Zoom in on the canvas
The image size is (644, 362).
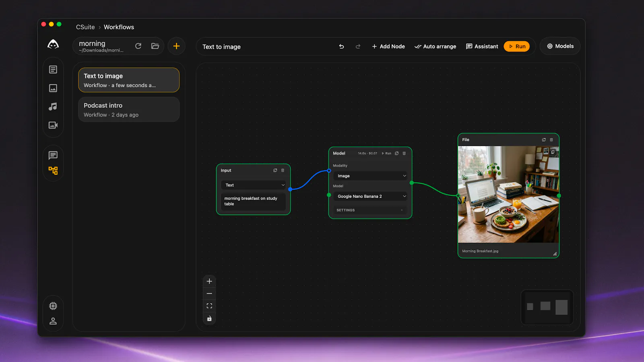(x=209, y=281)
